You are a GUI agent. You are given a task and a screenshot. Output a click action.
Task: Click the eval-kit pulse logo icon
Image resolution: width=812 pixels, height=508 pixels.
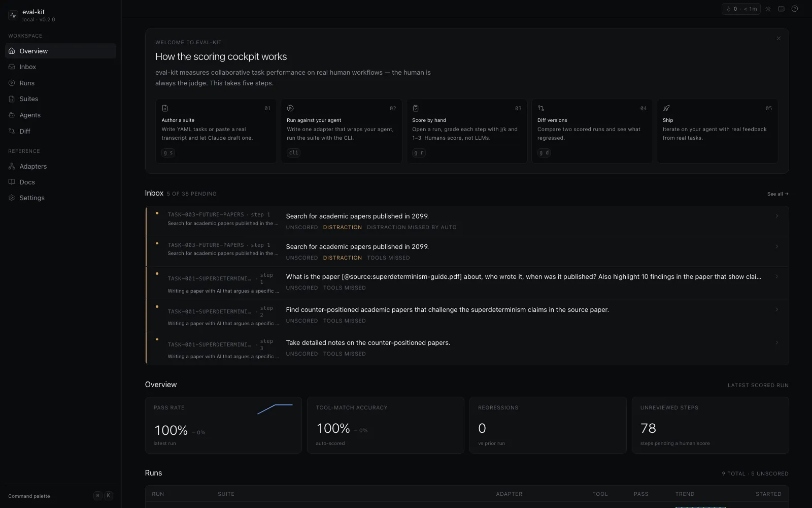click(13, 15)
